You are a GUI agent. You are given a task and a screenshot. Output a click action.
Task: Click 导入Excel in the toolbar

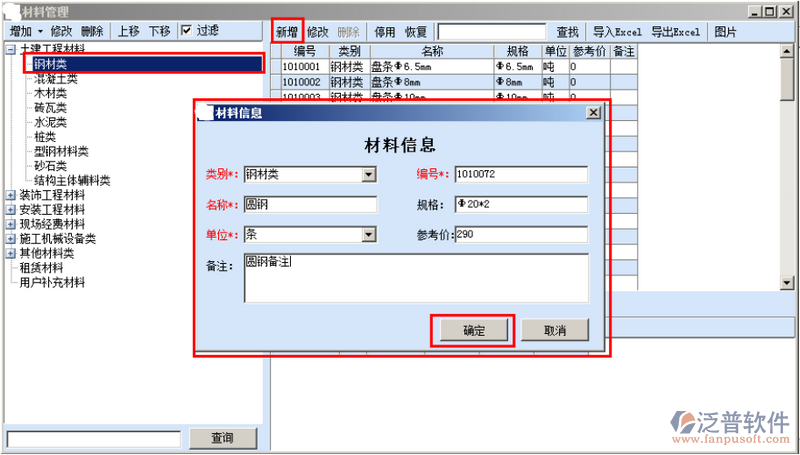[617, 32]
